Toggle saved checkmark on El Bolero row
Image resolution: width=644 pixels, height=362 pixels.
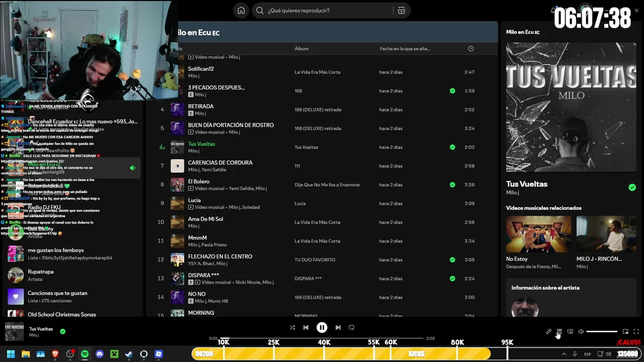452,185
